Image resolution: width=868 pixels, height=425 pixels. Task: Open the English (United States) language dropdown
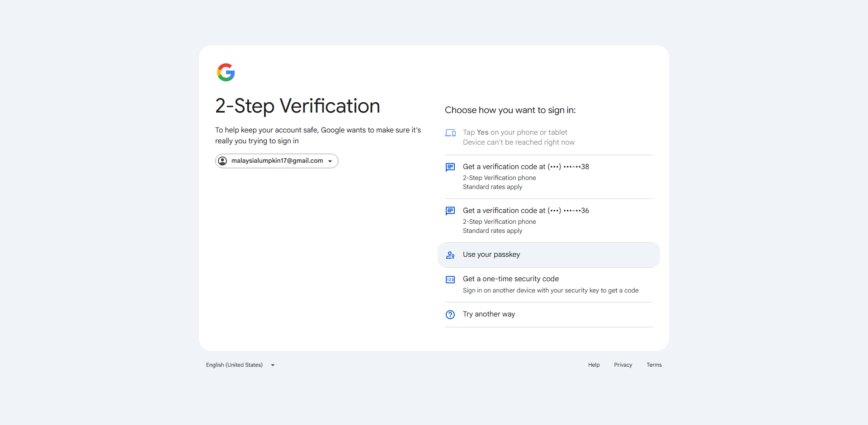click(x=241, y=365)
